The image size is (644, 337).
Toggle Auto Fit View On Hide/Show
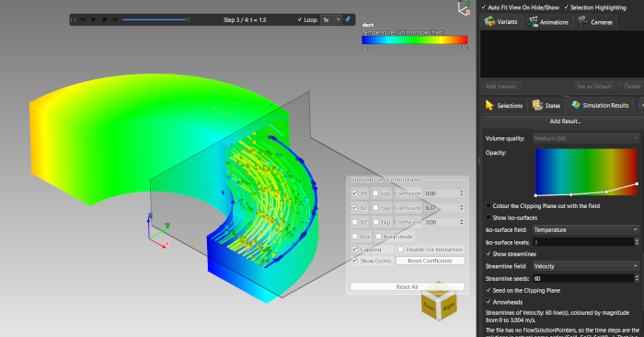pos(483,7)
